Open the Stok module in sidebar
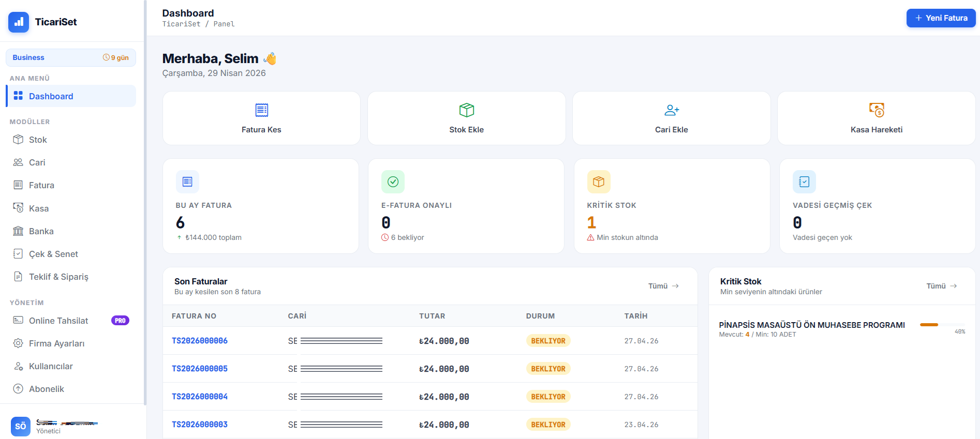The width and height of the screenshot is (980, 439). pyautogui.click(x=38, y=140)
